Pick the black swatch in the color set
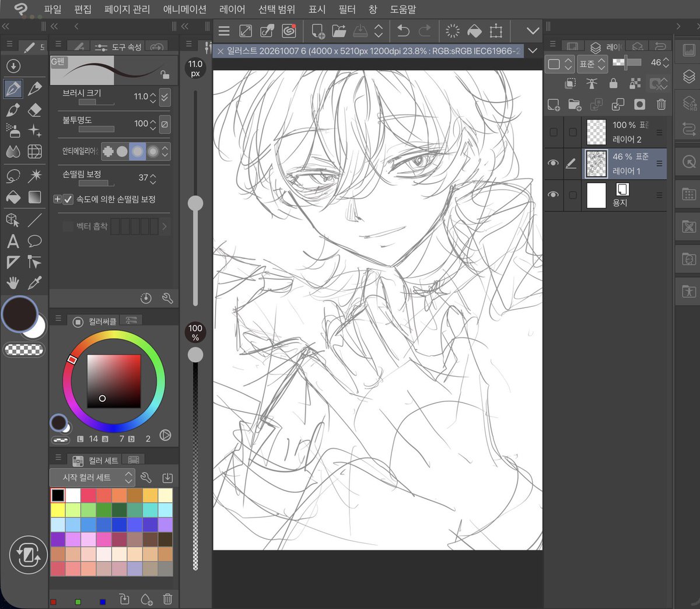 (58, 495)
